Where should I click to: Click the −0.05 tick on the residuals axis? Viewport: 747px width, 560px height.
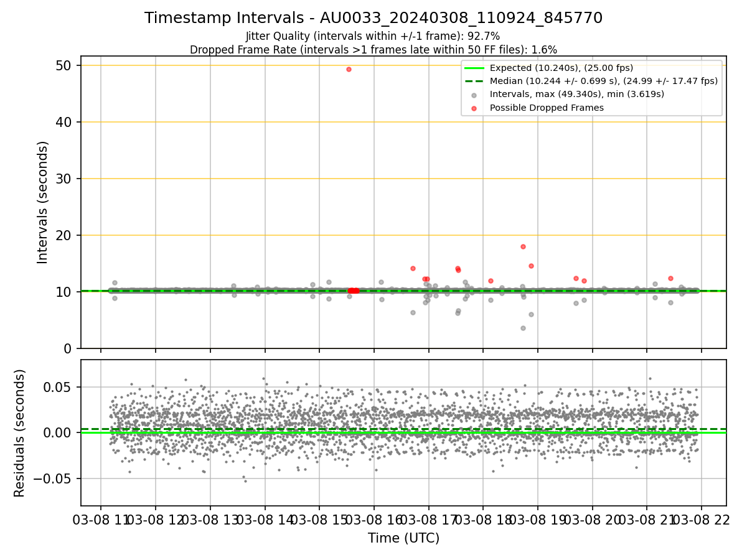(x=52, y=478)
